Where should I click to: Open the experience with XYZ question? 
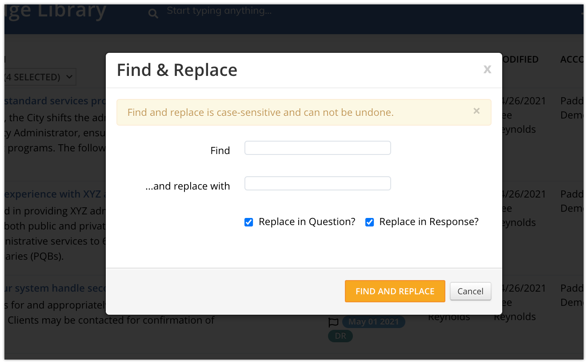pos(55,194)
